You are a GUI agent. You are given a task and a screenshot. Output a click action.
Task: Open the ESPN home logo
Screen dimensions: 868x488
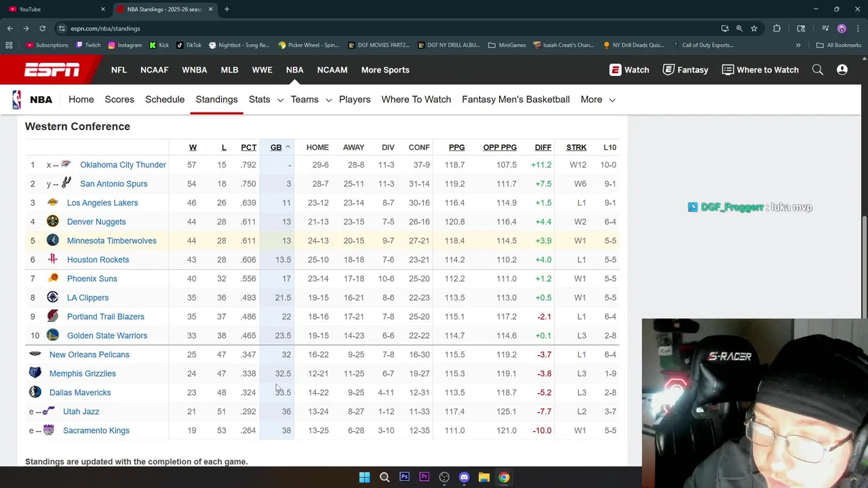point(52,70)
